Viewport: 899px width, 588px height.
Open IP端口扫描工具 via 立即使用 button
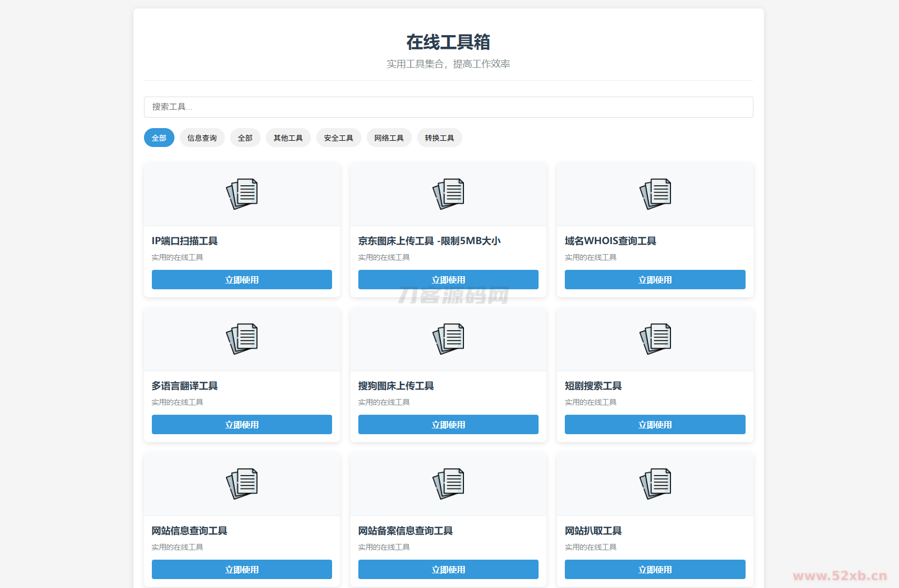pos(241,279)
